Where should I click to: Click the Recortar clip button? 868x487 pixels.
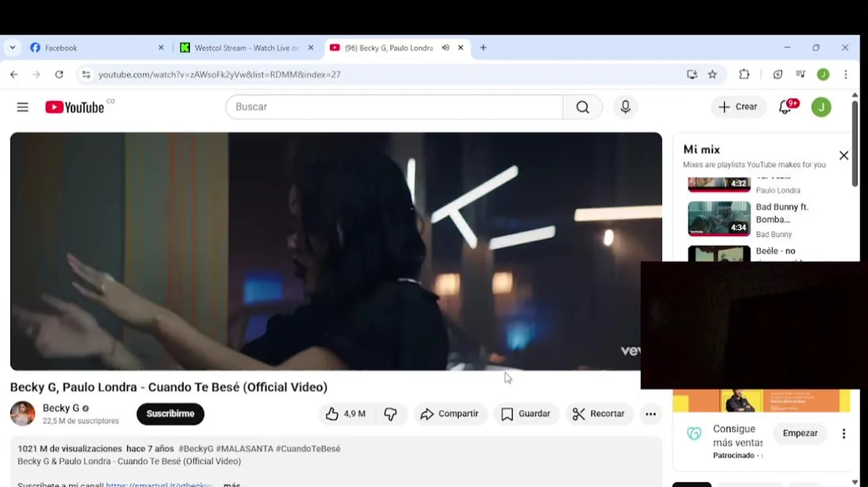pyautogui.click(x=598, y=414)
